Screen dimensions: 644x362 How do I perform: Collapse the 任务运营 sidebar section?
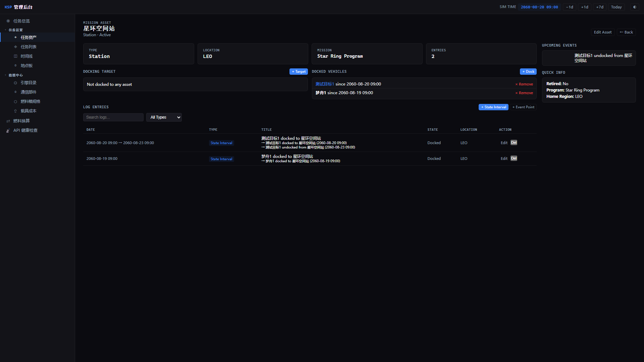click(14, 30)
